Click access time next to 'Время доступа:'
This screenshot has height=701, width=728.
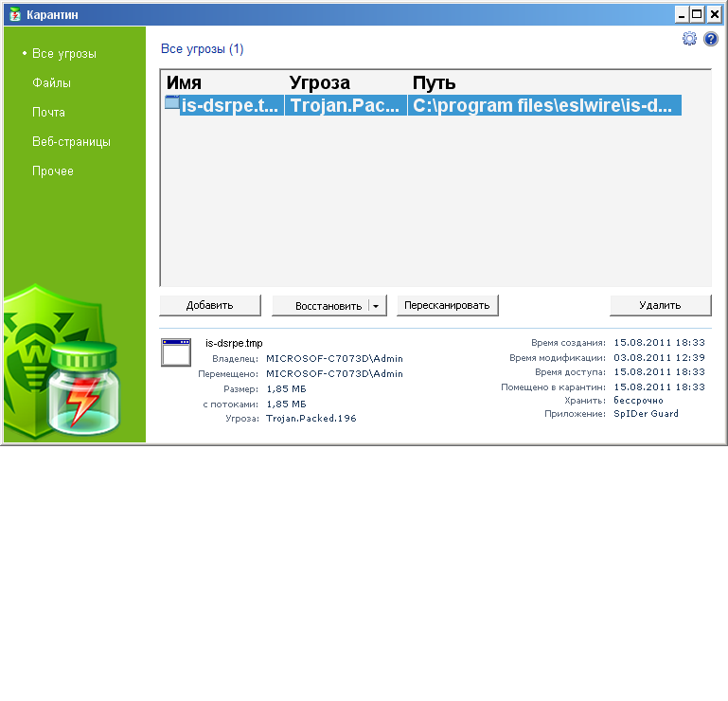tap(659, 371)
